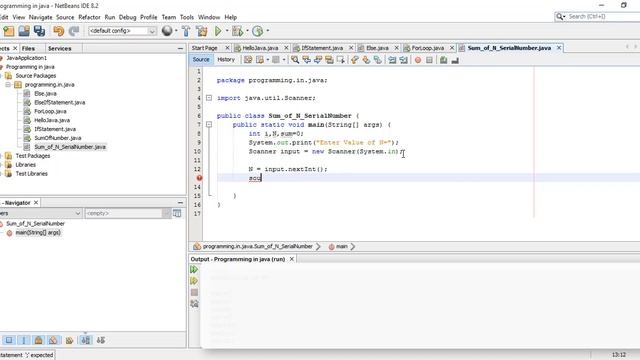
Task: Switch to the Files tab
Action: pyautogui.click(x=28, y=48)
